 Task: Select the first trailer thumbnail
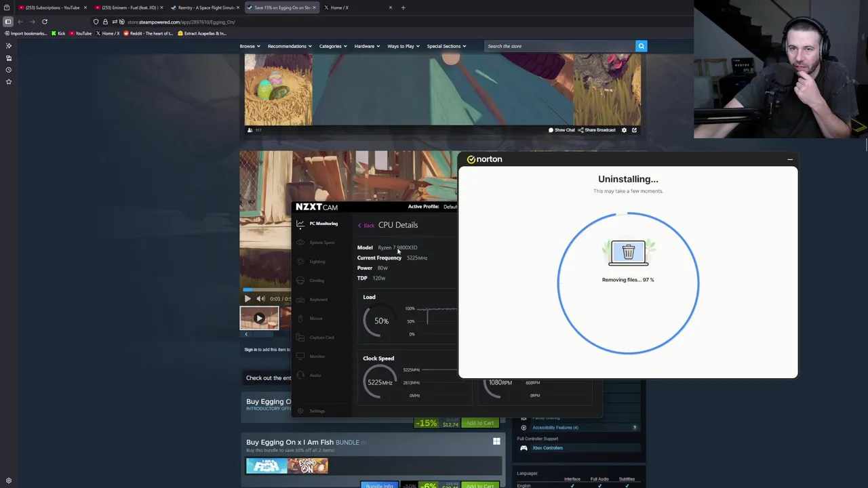tap(259, 318)
